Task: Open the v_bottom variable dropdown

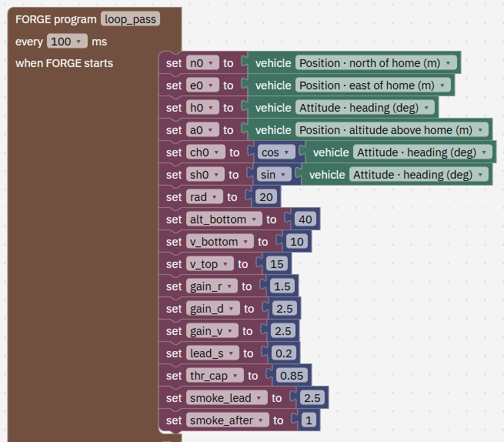Action: click(x=220, y=242)
